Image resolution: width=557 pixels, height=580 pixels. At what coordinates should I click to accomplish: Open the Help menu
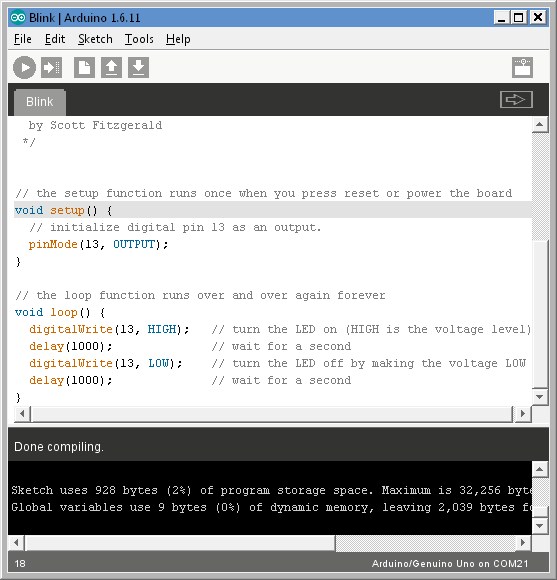(178, 39)
